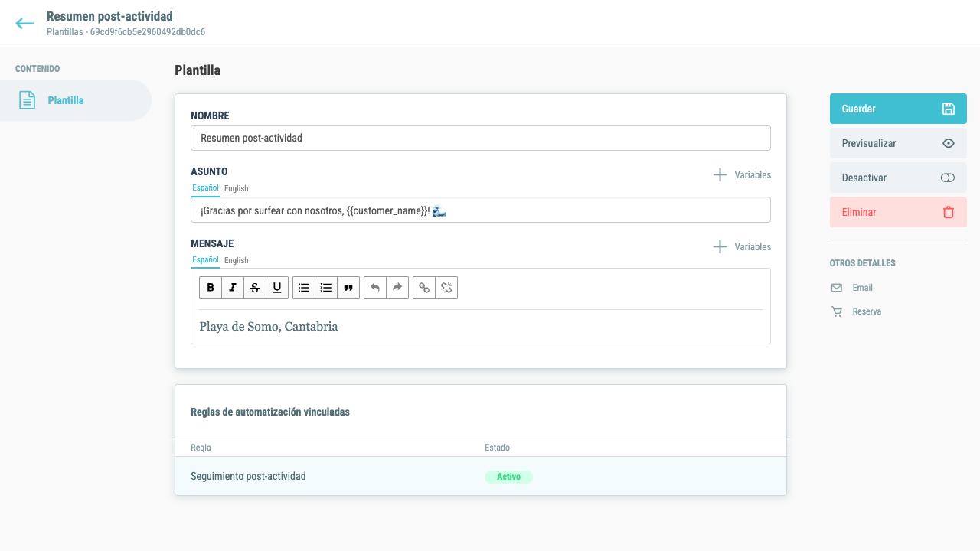Select the Español tab under Asunto
This screenshot has height=551, width=980.
click(x=205, y=187)
